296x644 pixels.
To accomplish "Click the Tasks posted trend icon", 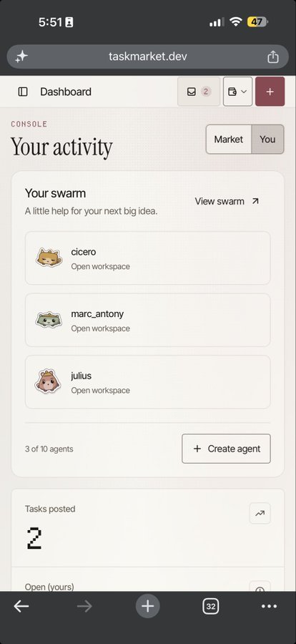I will (260, 513).
